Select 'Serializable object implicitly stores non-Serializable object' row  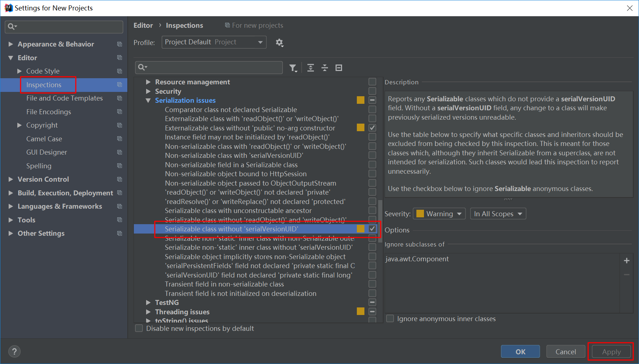pyautogui.click(x=255, y=257)
